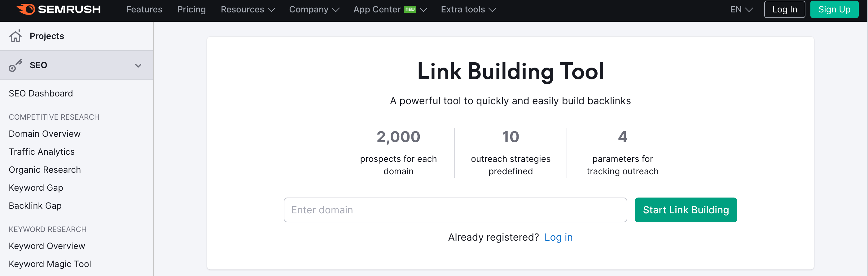Click the Semrush flame logo icon
The image size is (868, 276).
coord(26,9)
